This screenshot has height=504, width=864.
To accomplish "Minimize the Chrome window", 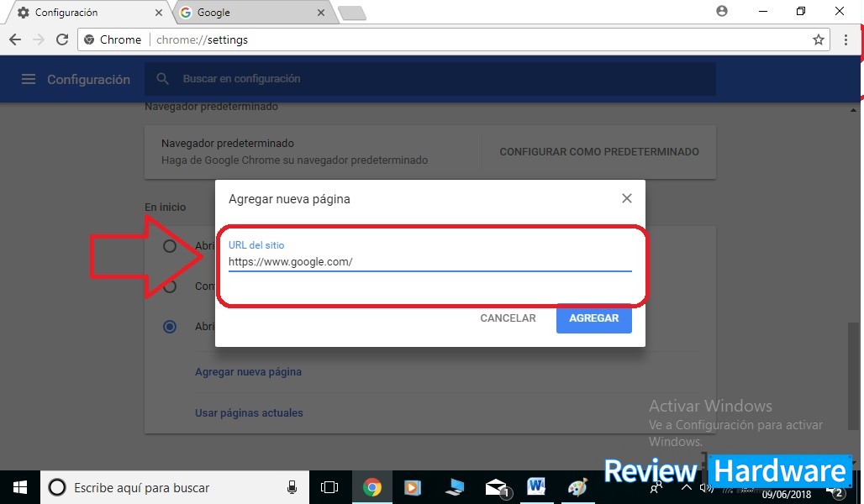I will 763,11.
